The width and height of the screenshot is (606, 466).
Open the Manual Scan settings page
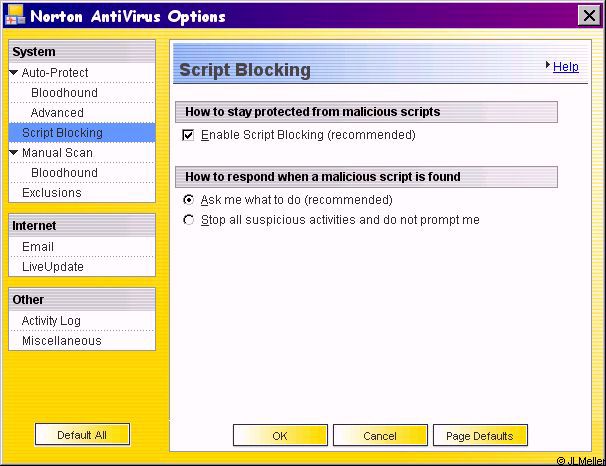(57, 153)
